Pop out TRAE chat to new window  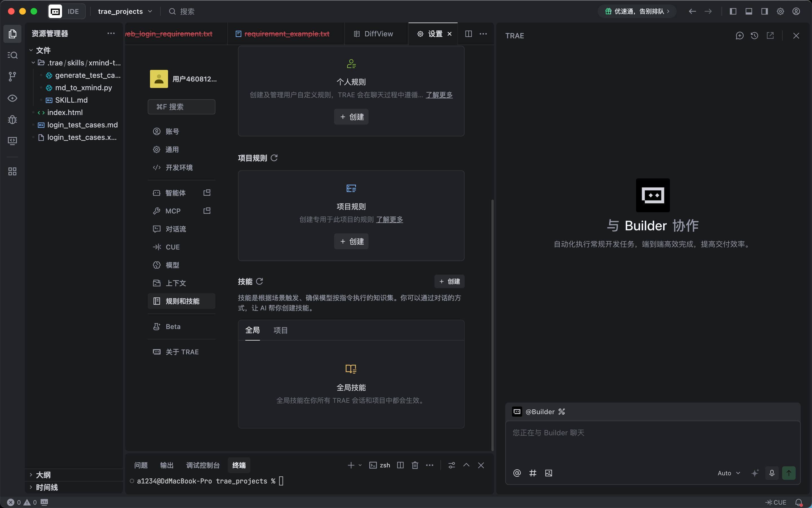(x=770, y=36)
